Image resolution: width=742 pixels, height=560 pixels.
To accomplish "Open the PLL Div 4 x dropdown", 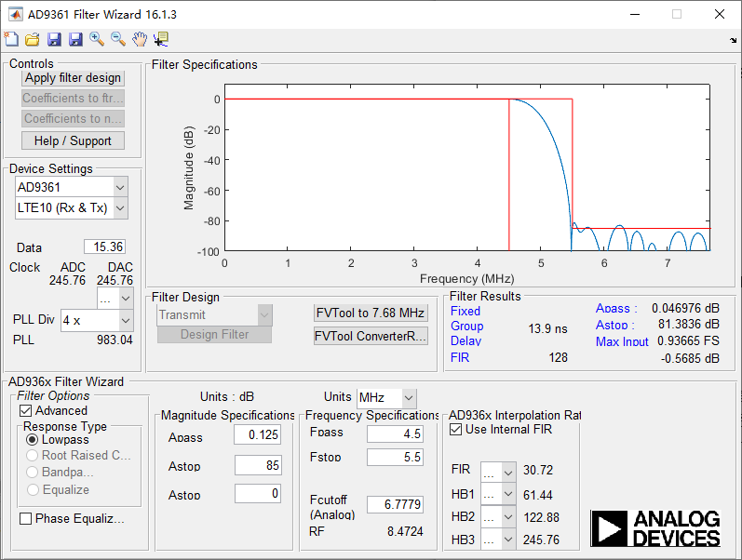I will click(x=98, y=321).
